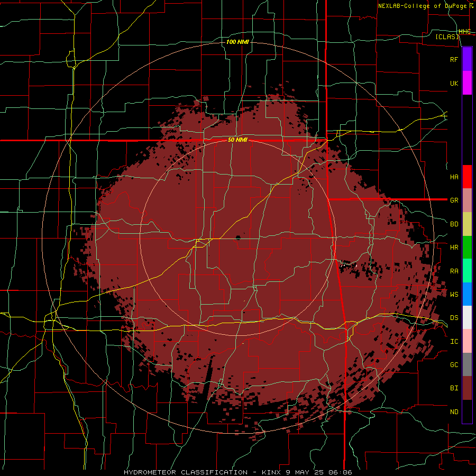The width and height of the screenshot is (476, 476).
Task: Click the IC legend label
Action: [x=454, y=342]
